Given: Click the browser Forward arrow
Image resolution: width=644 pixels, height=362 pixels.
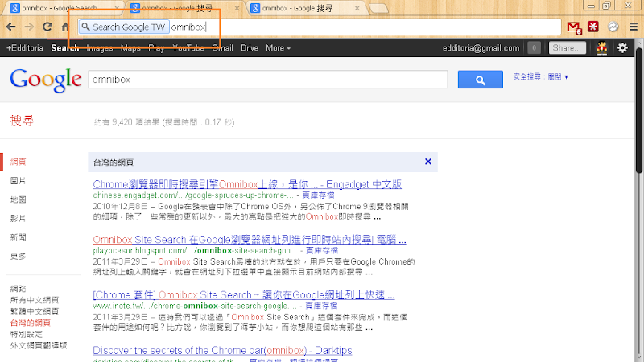Looking at the screenshot, I should pos(29,27).
